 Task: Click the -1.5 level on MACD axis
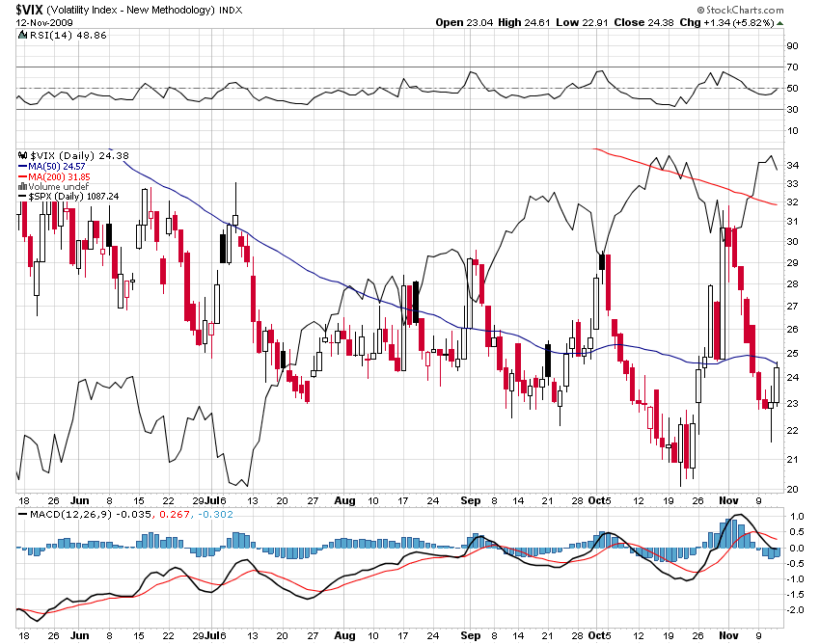[x=796, y=594]
